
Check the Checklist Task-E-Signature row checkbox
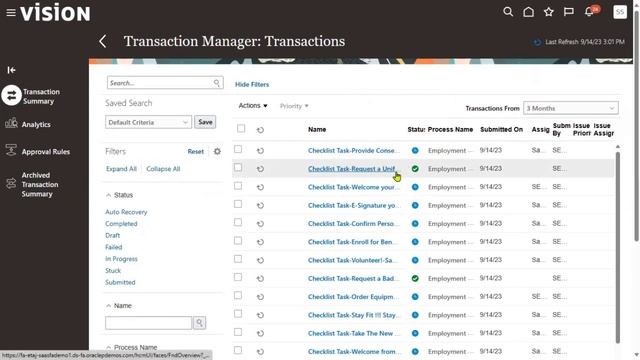point(238,204)
